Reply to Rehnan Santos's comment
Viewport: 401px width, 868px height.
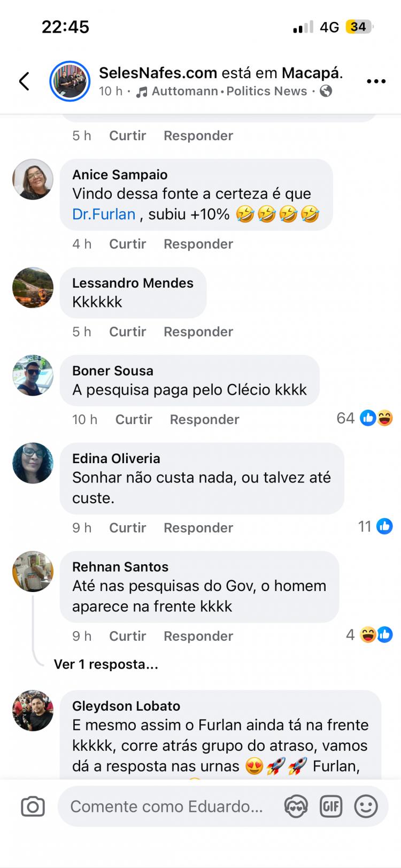point(198,636)
